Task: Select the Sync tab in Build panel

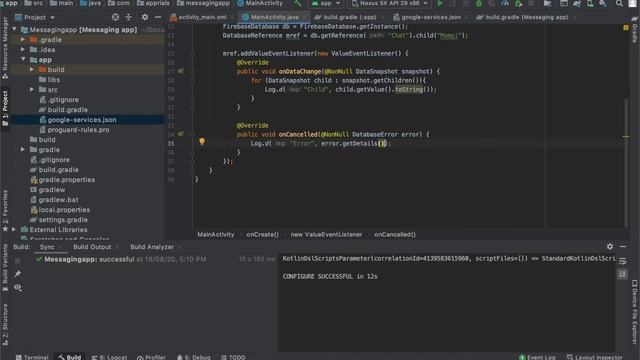Action: coord(47,247)
